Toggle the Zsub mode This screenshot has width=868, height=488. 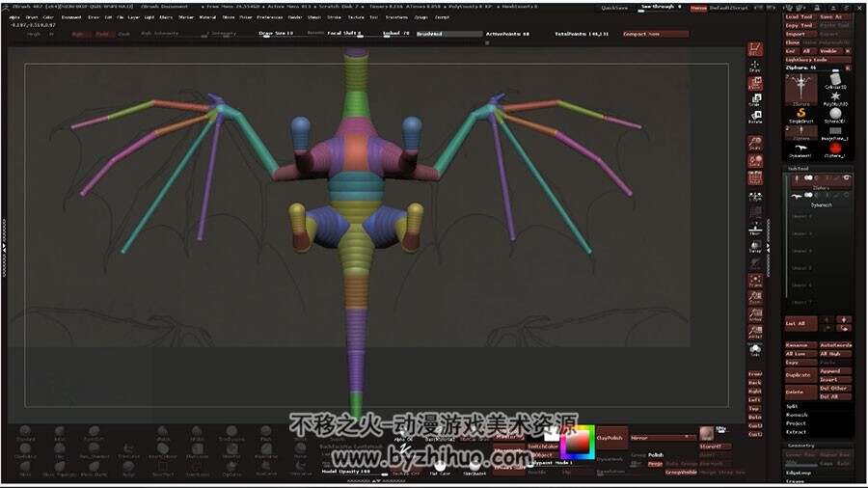(124, 34)
